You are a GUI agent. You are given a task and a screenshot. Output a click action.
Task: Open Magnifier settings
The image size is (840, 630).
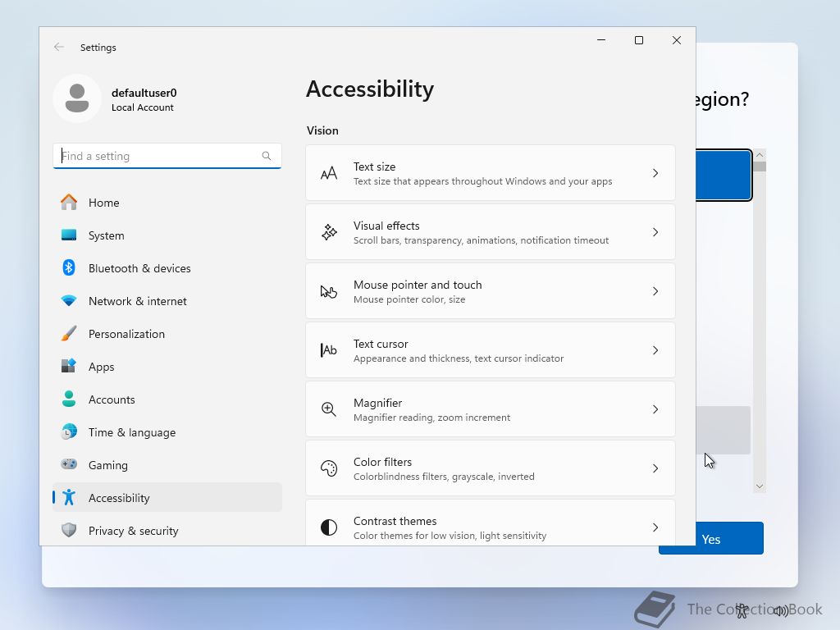(491, 409)
